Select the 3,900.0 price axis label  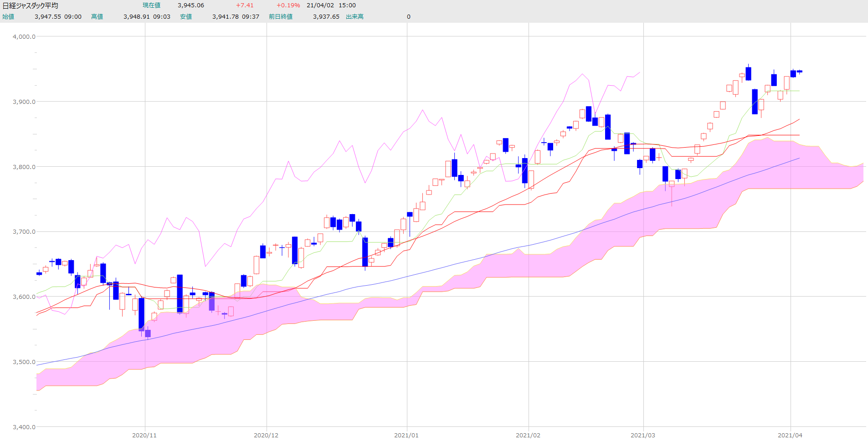(x=24, y=102)
